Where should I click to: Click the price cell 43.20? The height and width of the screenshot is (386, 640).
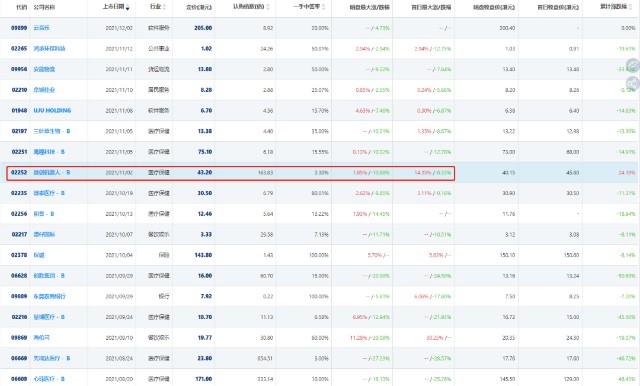click(205, 173)
